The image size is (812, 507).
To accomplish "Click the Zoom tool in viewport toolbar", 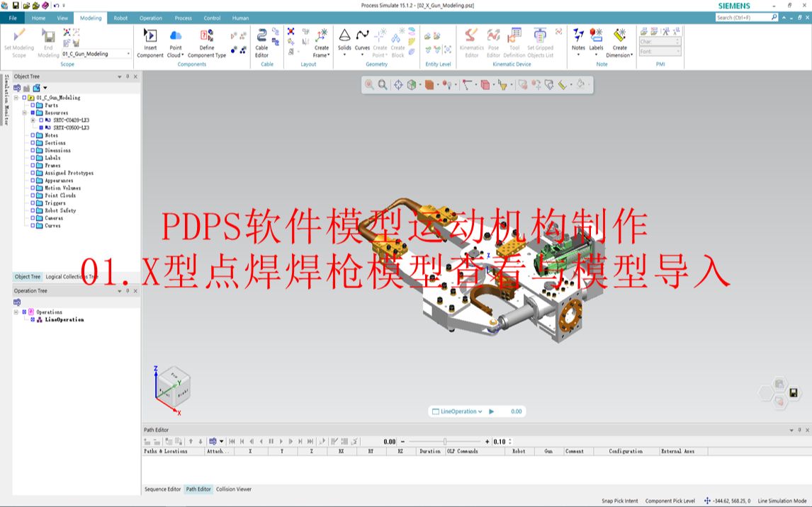I will [x=381, y=86].
